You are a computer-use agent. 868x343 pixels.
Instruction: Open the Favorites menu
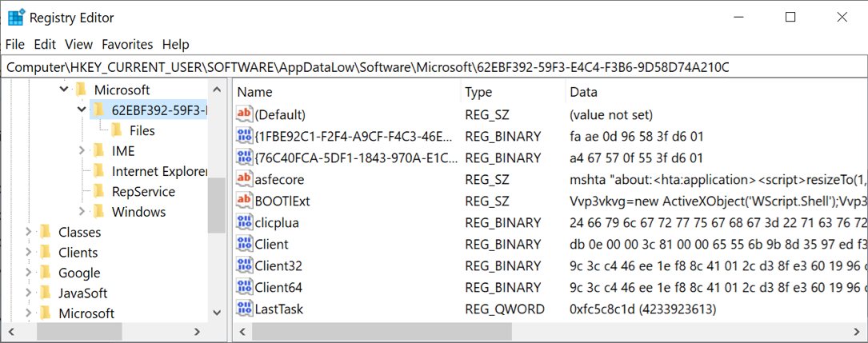click(127, 44)
